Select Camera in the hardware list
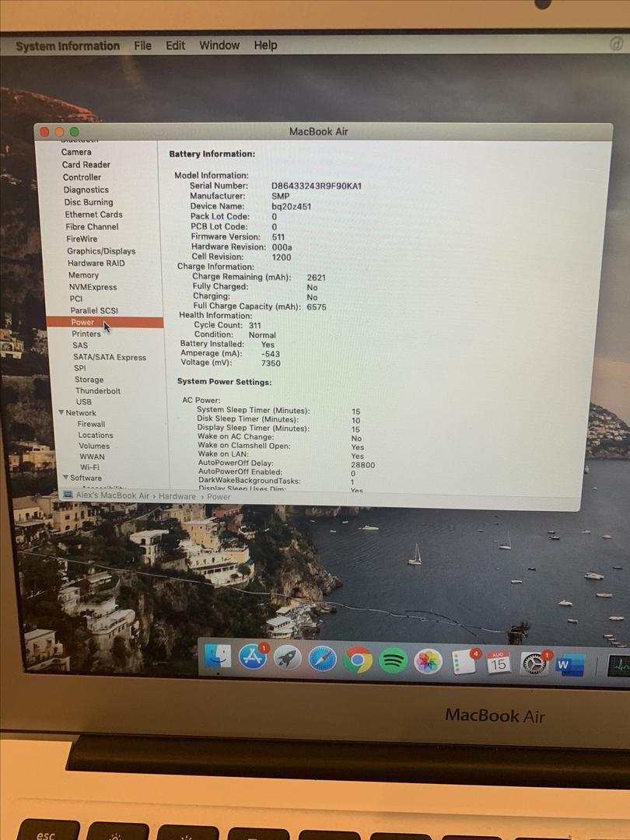Image resolution: width=630 pixels, height=840 pixels. pos(76,152)
